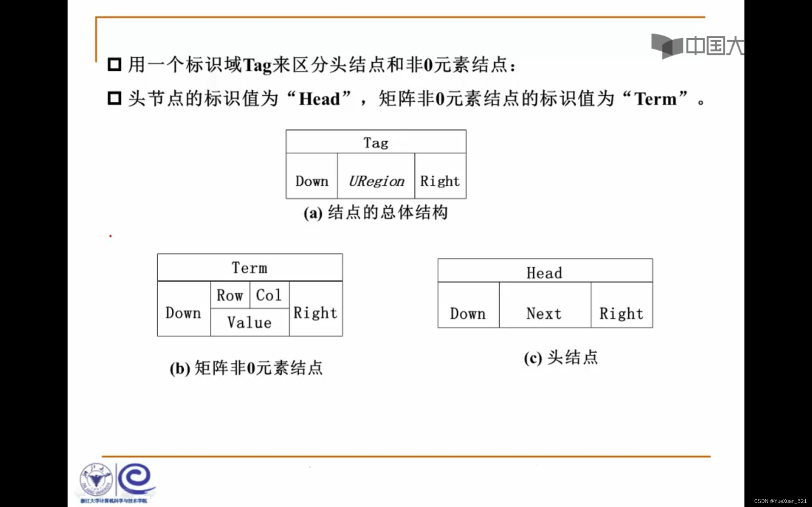This screenshot has height=507, width=812.
Task: Toggle the Term label in element node
Action: click(x=248, y=268)
